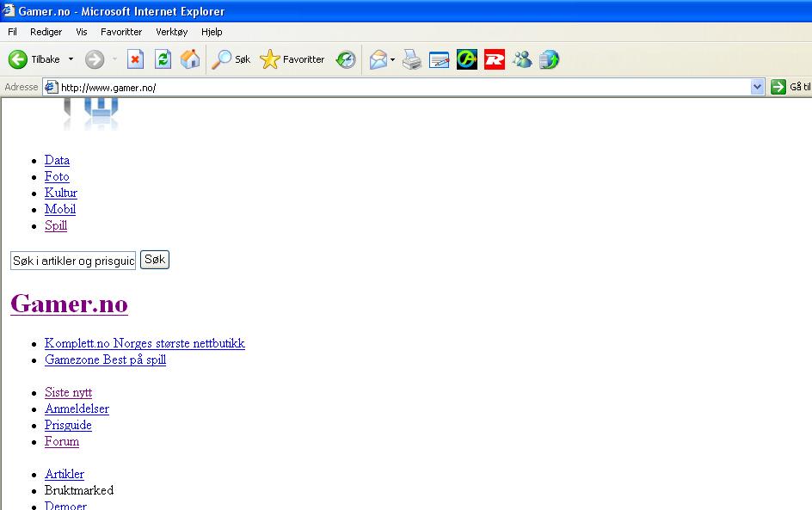Image resolution: width=812 pixels, height=510 pixels.
Task: Click the Demoer link
Action: (x=65, y=506)
